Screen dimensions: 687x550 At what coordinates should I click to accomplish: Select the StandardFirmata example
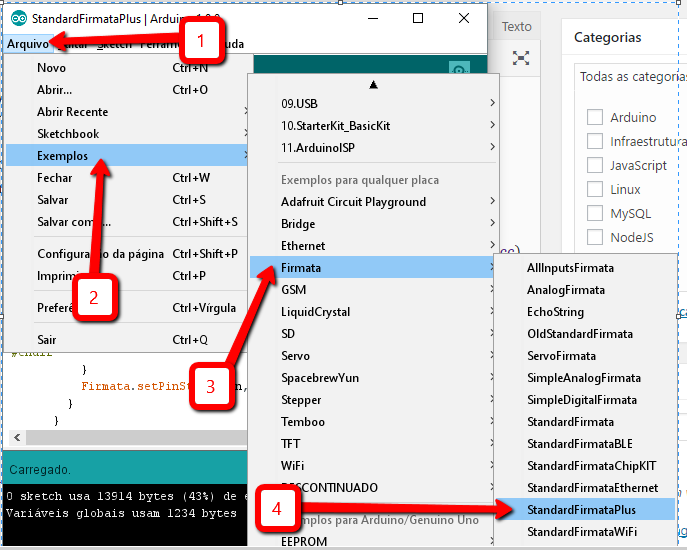point(585,422)
